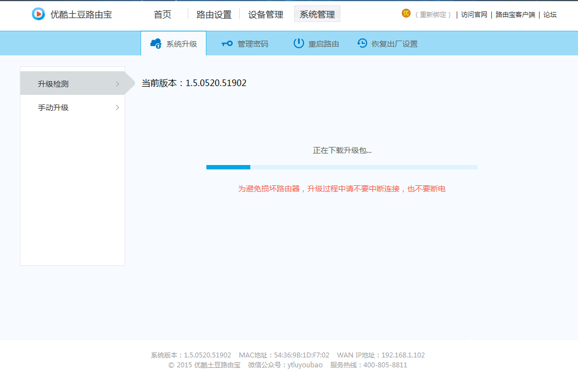Click the download progress bar
This screenshot has width=578, height=392.
click(x=342, y=167)
